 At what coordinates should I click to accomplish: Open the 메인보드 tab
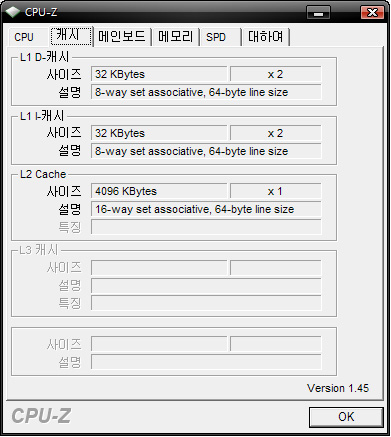(x=122, y=37)
